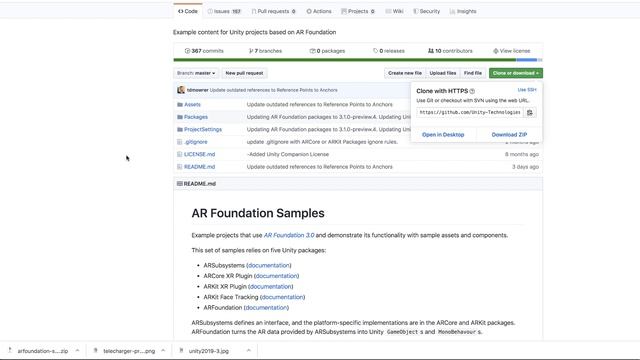Click the Code tab icon
This screenshot has width=640, height=360.
point(180,11)
